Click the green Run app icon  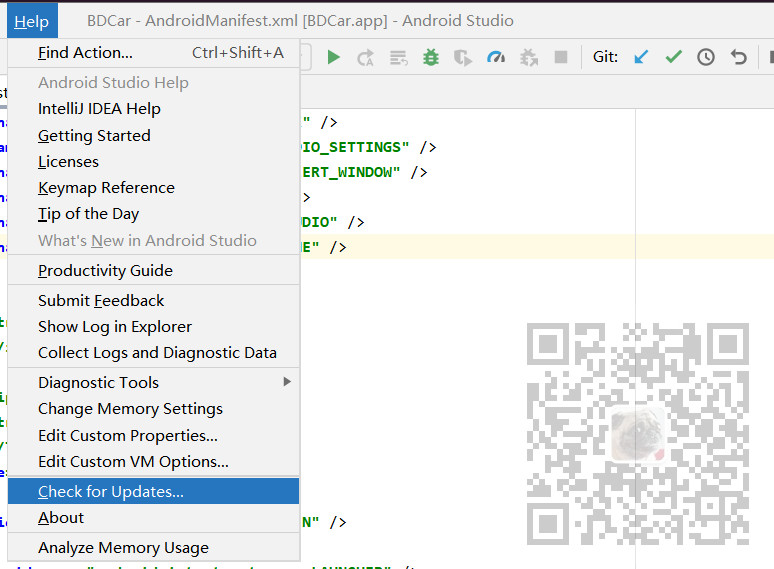coord(334,57)
